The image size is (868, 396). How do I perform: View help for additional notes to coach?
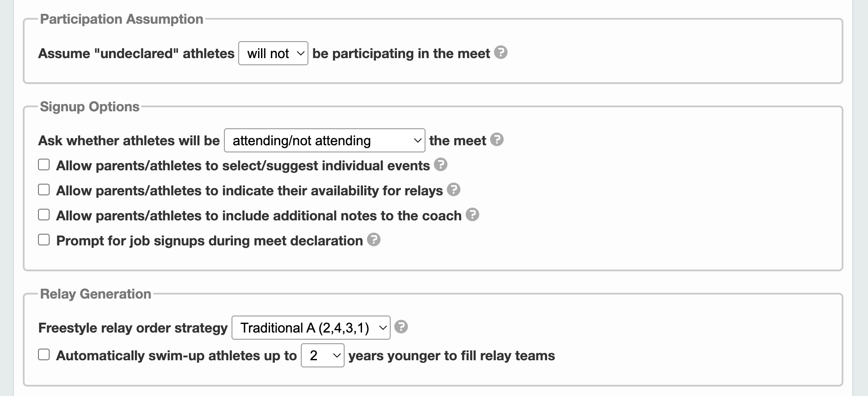tap(472, 215)
